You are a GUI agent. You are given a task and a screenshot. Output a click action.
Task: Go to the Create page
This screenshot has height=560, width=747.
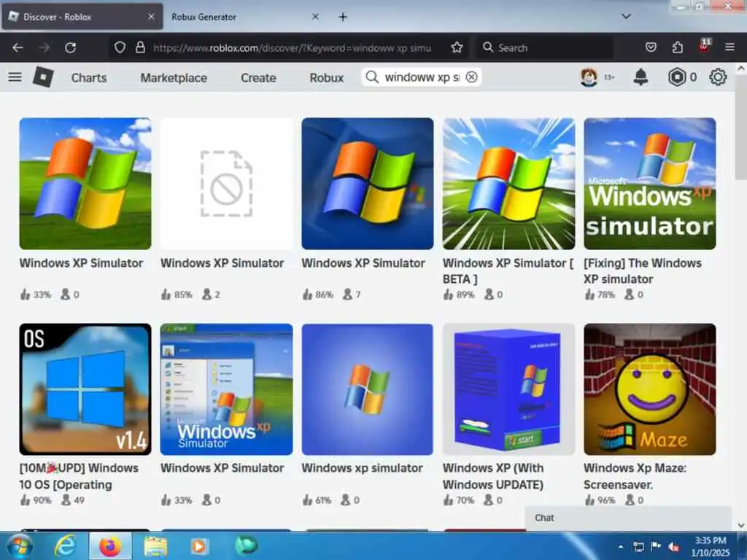tap(258, 77)
